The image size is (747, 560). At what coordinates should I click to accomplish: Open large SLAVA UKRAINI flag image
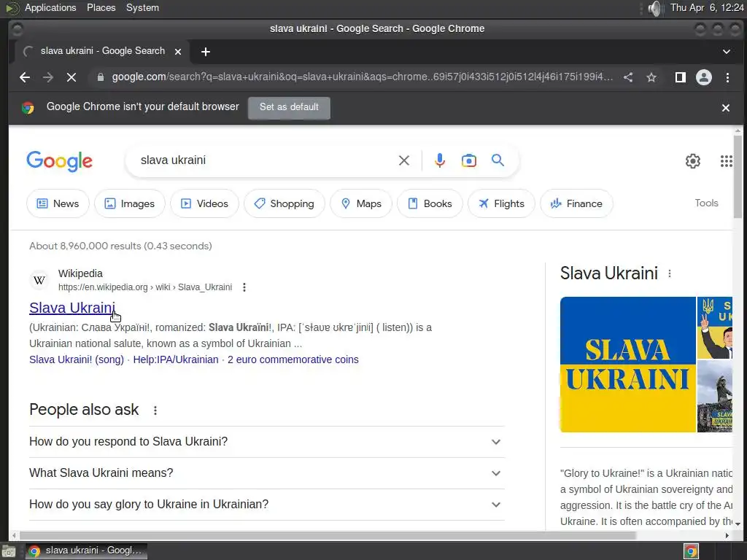(628, 365)
